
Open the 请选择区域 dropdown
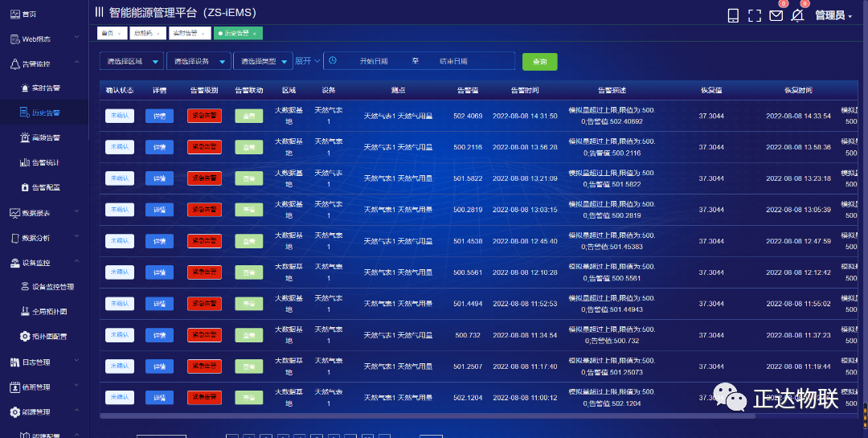132,61
